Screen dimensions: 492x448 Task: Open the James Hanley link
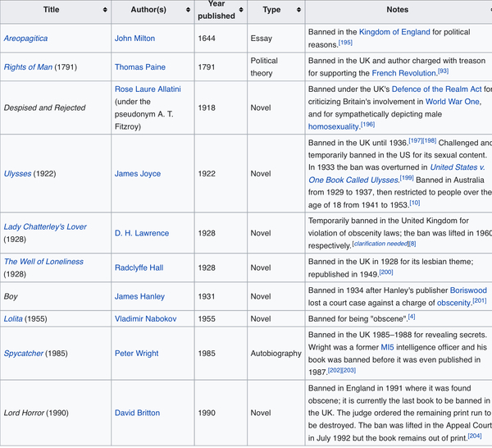pos(139,296)
